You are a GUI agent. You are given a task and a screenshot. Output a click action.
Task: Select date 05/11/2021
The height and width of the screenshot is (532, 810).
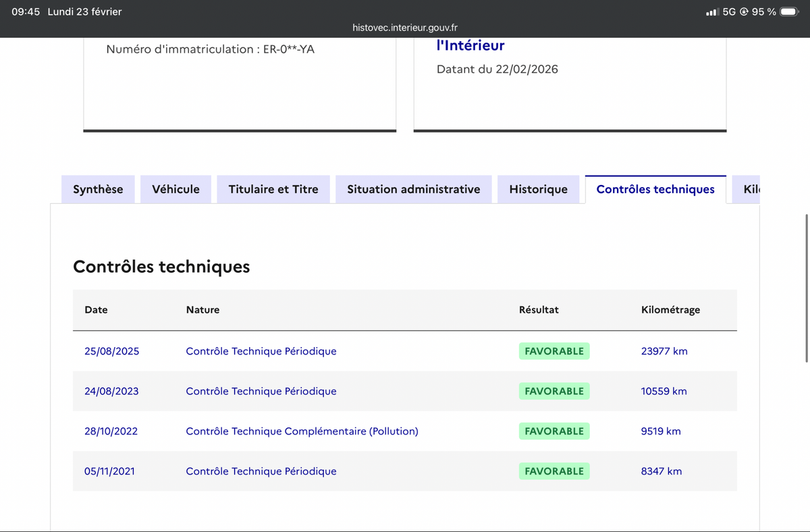tap(109, 471)
